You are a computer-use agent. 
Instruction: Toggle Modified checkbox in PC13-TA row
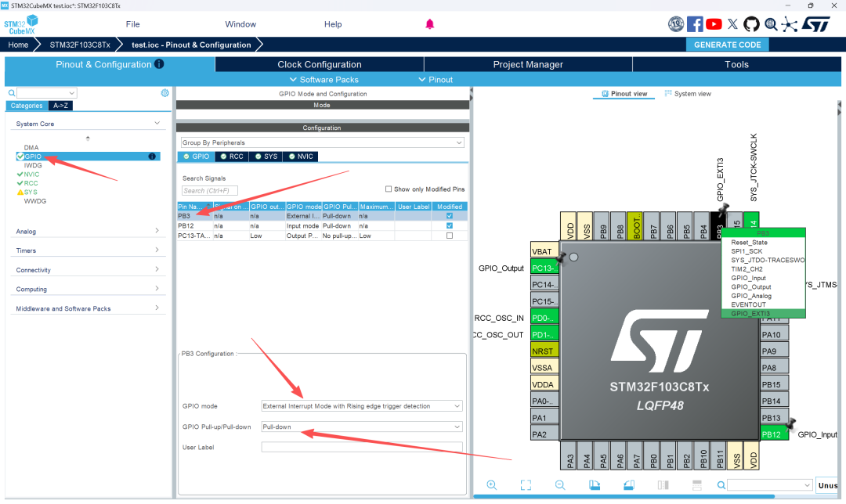450,236
